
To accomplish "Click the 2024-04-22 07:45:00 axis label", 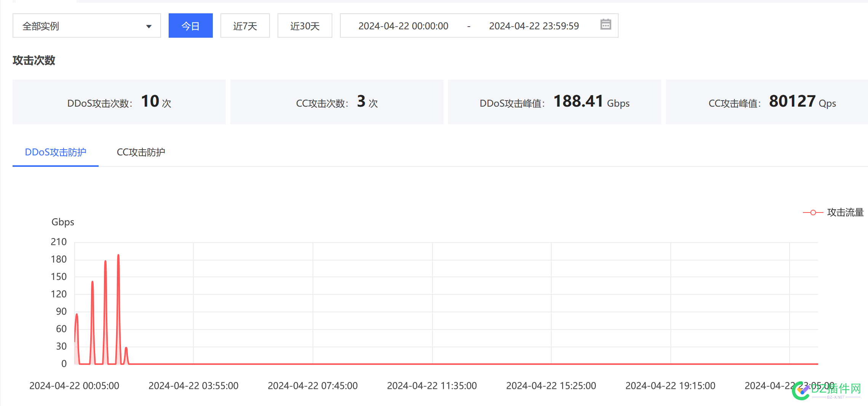I will pos(313,386).
